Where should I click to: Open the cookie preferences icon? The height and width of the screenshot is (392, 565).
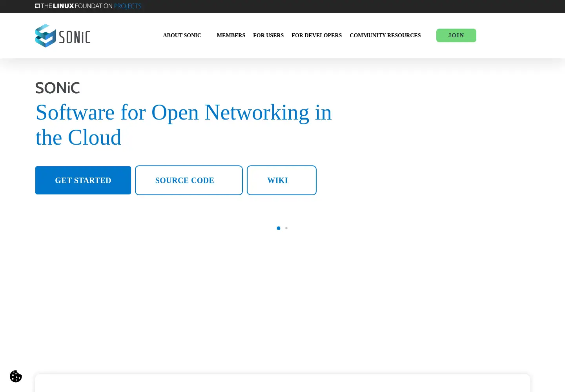pyautogui.click(x=16, y=376)
